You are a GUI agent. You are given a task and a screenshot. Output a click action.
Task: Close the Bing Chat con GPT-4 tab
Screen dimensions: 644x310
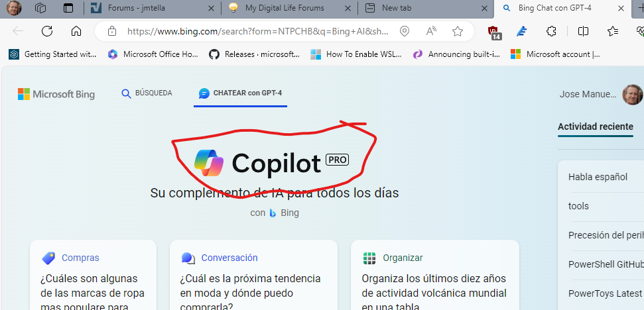click(x=621, y=8)
